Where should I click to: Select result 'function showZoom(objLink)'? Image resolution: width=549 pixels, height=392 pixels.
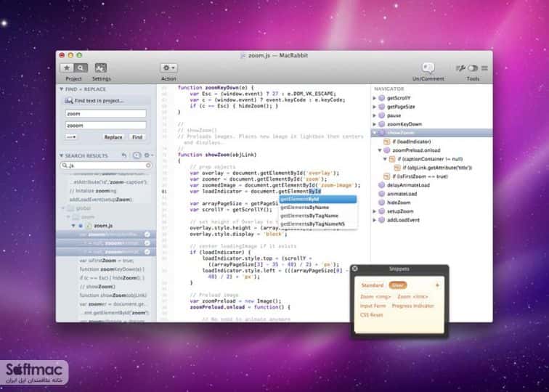click(113, 295)
